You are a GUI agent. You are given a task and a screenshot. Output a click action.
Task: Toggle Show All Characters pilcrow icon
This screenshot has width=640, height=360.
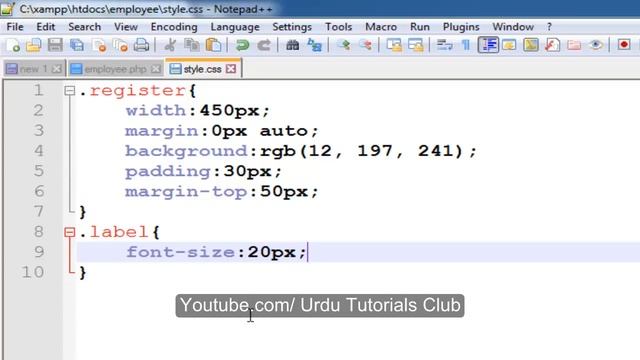point(466,45)
